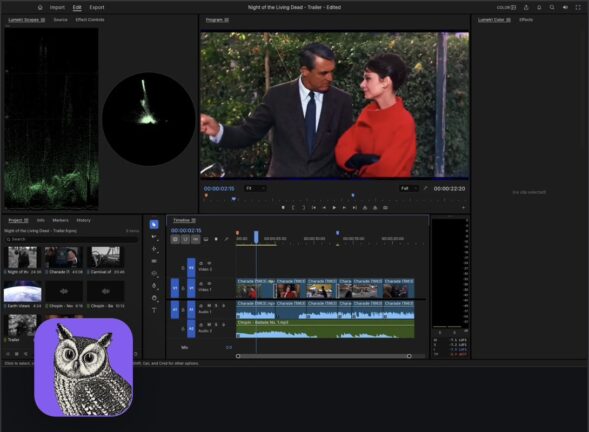Toggle Linked Selection in timeline
Image resolution: width=589 pixels, height=432 pixels.
195,239
